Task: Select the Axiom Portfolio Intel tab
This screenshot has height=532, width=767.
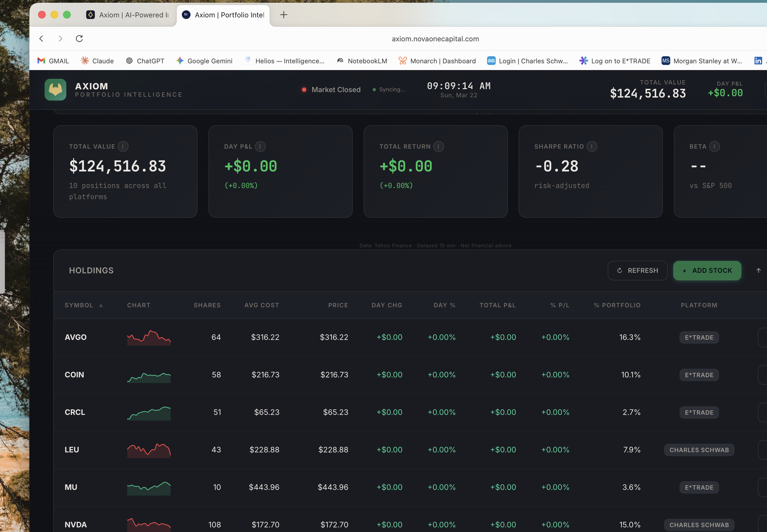Action: point(223,15)
